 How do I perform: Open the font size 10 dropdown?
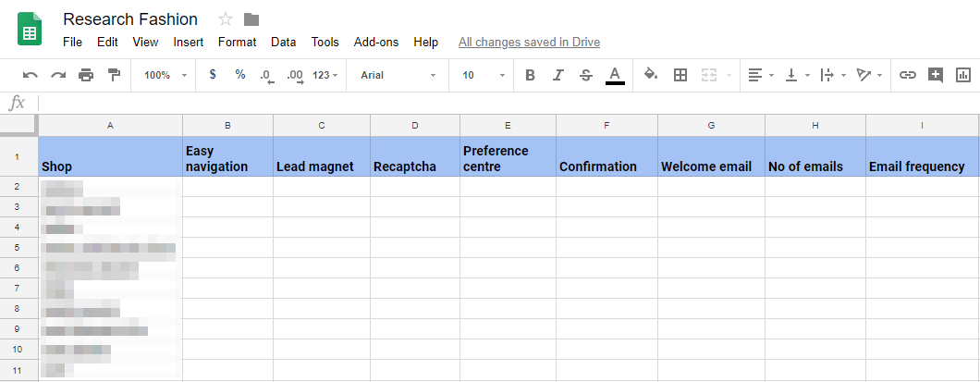[x=484, y=75]
